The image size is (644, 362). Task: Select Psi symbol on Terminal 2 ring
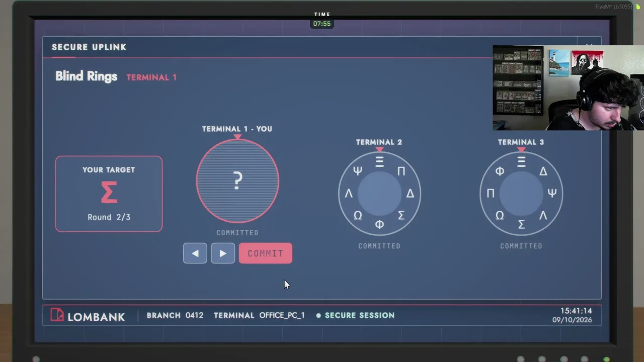coord(357,171)
